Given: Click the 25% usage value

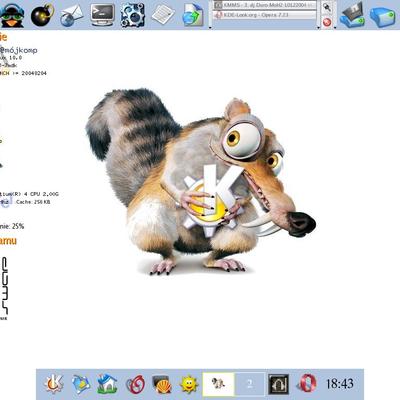Looking at the screenshot, I should coord(18,226).
